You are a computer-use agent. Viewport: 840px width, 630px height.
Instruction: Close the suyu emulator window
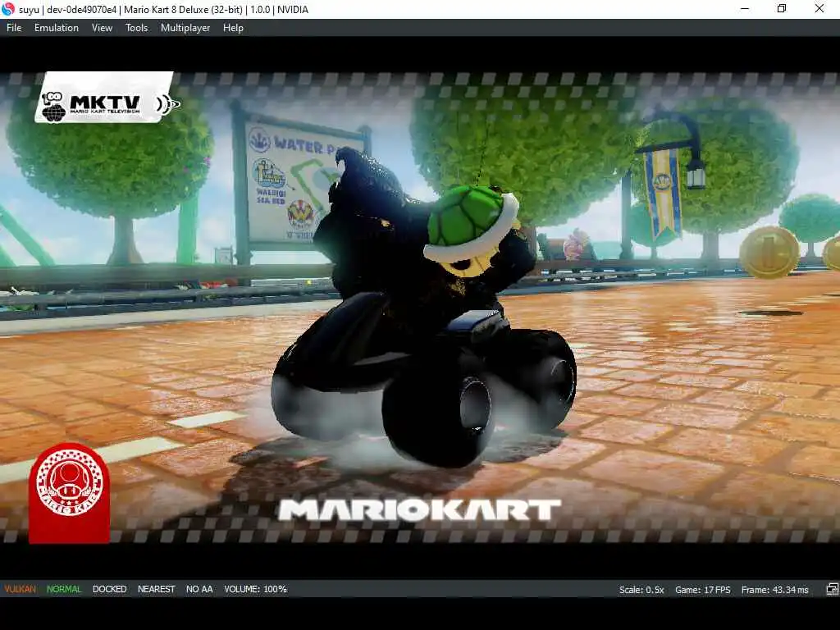pyautogui.click(x=819, y=9)
